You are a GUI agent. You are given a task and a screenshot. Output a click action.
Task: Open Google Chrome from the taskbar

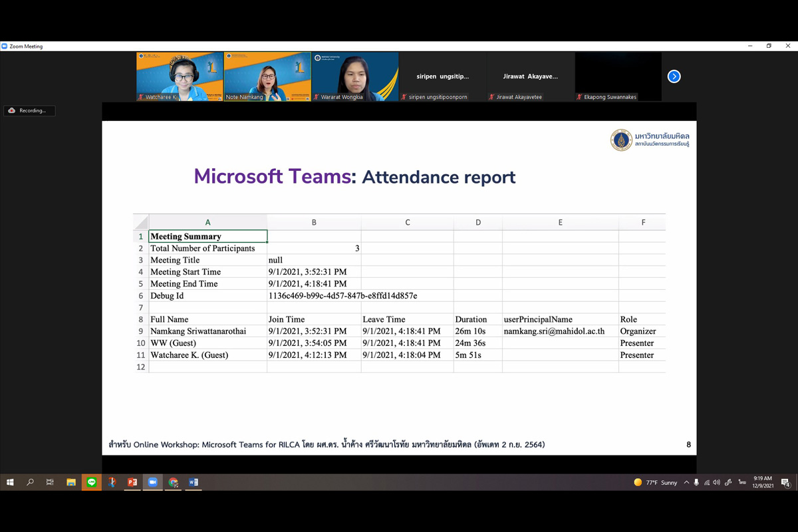pyautogui.click(x=173, y=482)
